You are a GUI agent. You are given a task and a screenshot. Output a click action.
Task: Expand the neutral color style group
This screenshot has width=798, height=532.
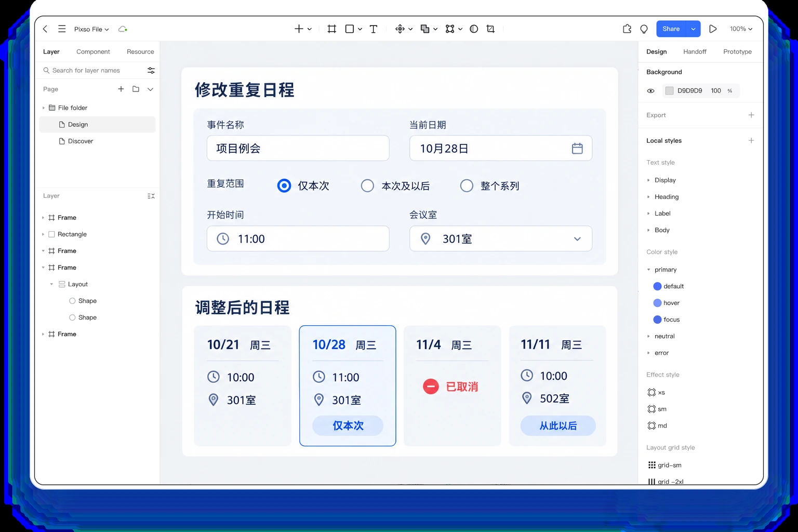click(x=648, y=336)
